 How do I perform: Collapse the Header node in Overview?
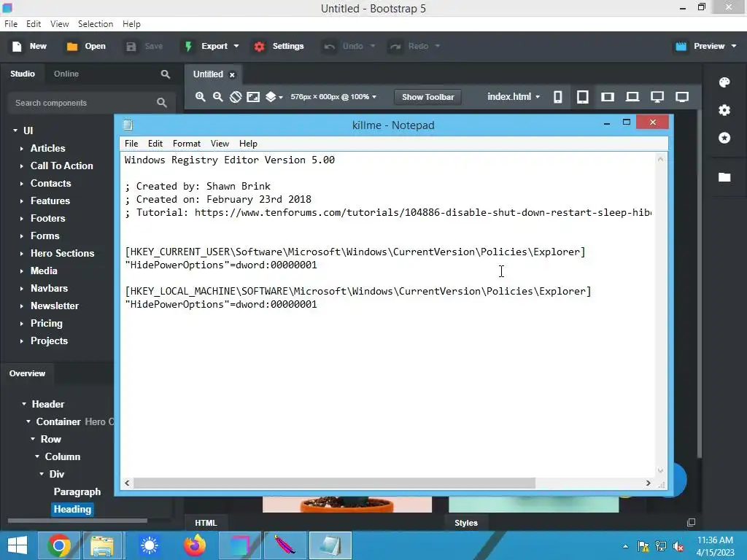24,404
